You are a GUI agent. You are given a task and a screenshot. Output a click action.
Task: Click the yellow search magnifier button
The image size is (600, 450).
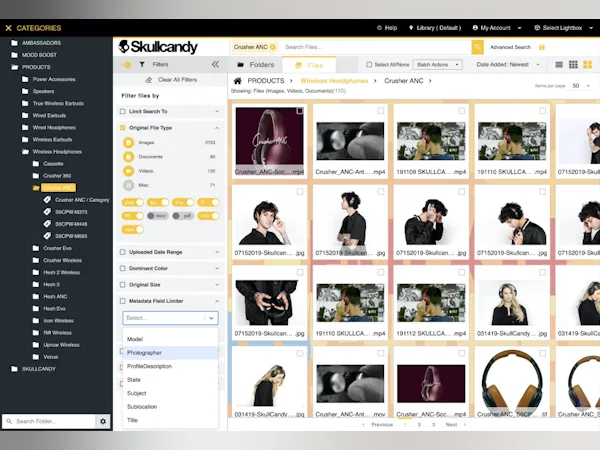tap(477, 47)
